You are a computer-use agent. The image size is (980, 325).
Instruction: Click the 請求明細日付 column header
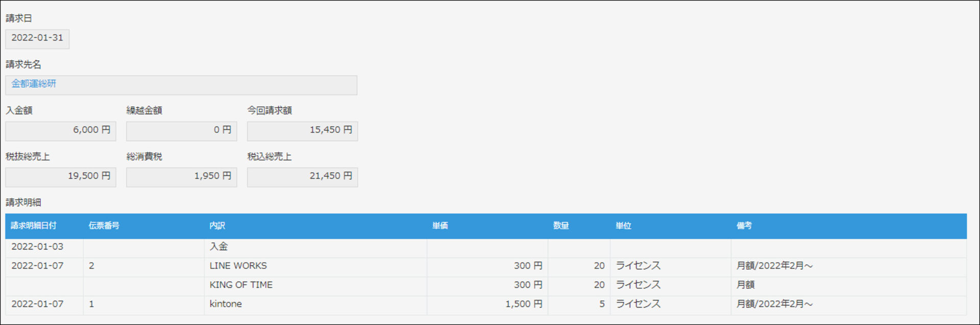click(x=34, y=226)
